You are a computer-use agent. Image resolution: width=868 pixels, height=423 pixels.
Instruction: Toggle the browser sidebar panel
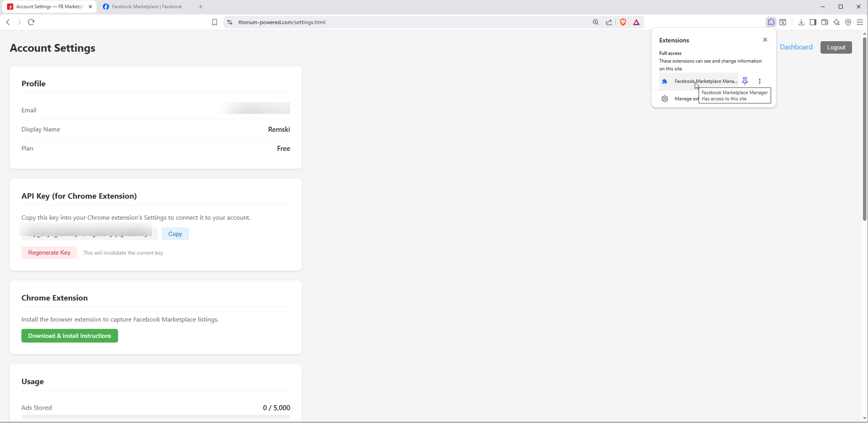(x=813, y=22)
